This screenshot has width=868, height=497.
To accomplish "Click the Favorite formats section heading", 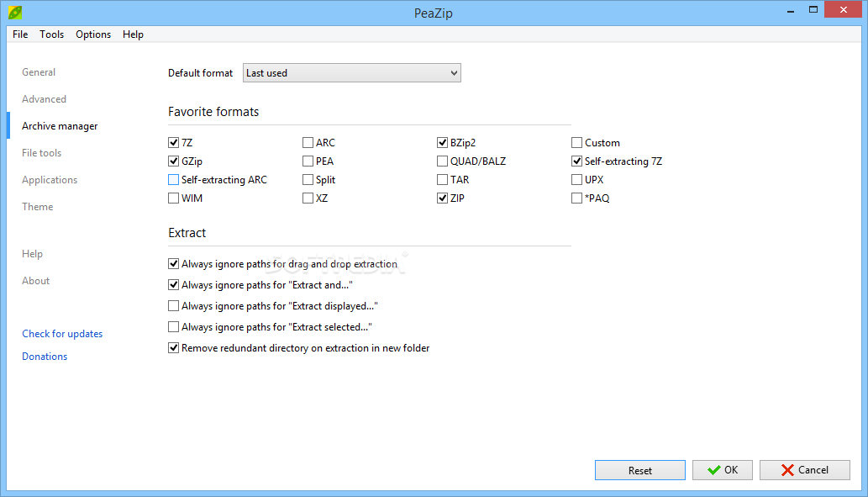I will [x=213, y=112].
